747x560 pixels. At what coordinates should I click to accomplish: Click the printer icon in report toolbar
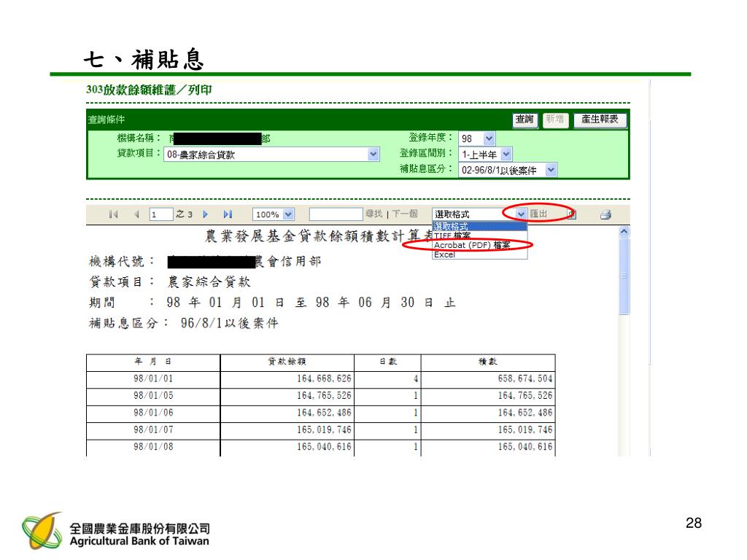[605, 215]
